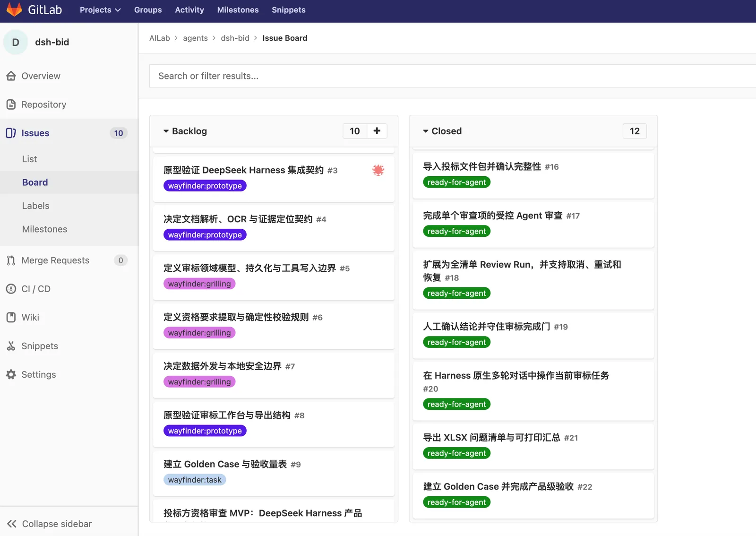Click ready-for-agent label on issue #17
756x536 pixels.
[456, 231]
